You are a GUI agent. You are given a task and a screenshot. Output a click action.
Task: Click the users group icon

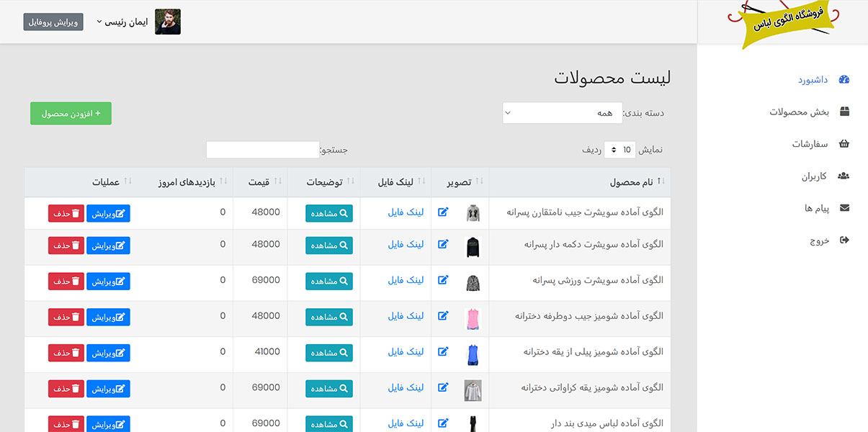point(844,176)
